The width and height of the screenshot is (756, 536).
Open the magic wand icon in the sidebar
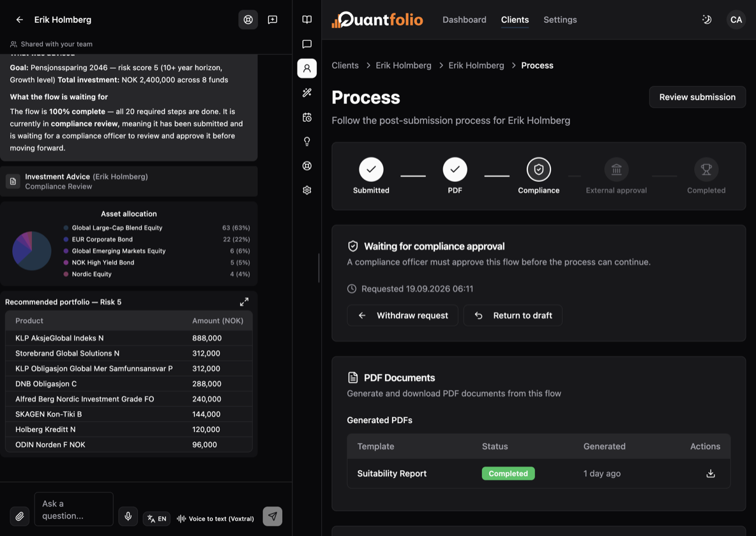coord(306,93)
